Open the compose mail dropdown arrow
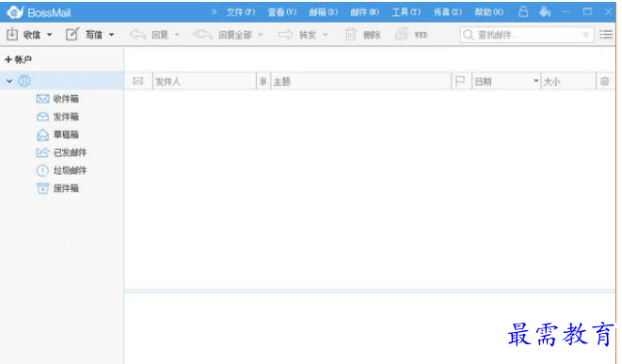 [x=112, y=35]
